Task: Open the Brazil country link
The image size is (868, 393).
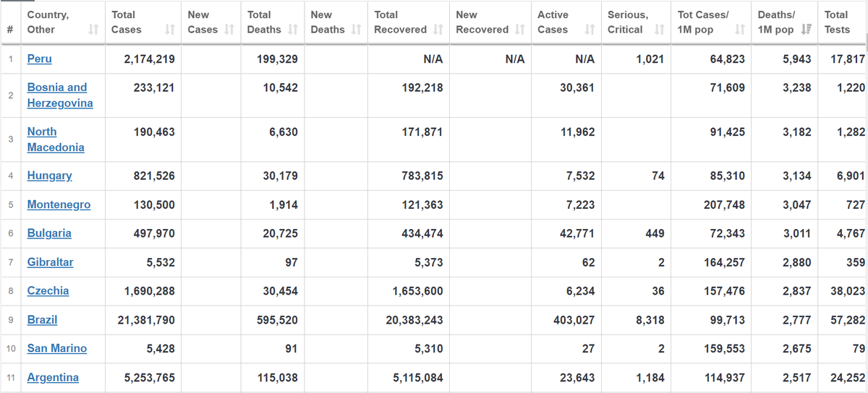Action: pyautogui.click(x=42, y=320)
